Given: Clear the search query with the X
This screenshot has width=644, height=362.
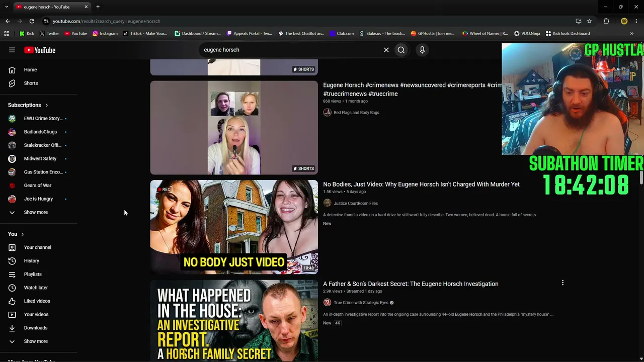Looking at the screenshot, I should [x=386, y=50].
